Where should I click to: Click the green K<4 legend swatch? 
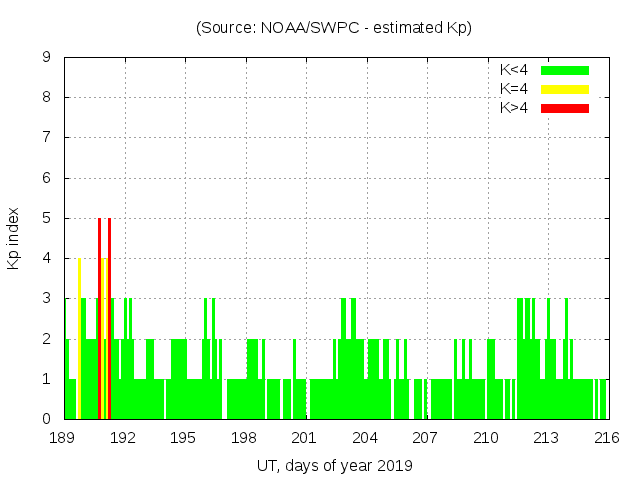(x=565, y=70)
